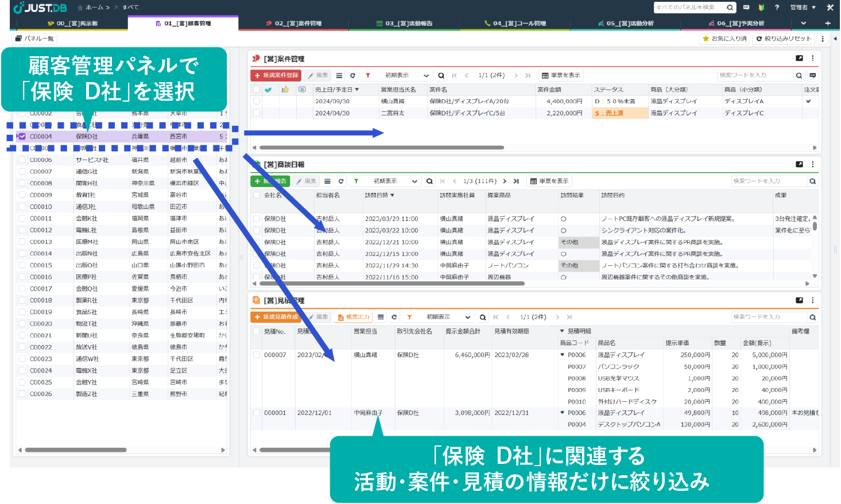Check the estimate 000001 row
Screen dimensions: 841x504
257,413
